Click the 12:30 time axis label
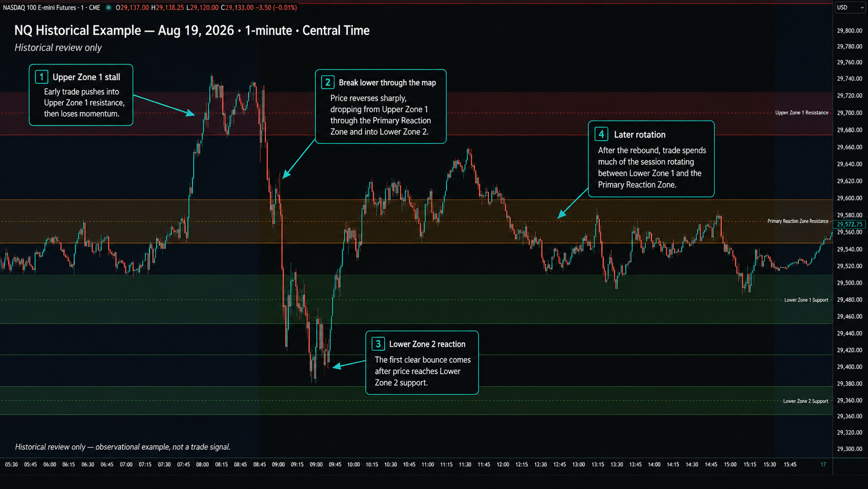This screenshot has height=489, width=868. click(x=540, y=465)
